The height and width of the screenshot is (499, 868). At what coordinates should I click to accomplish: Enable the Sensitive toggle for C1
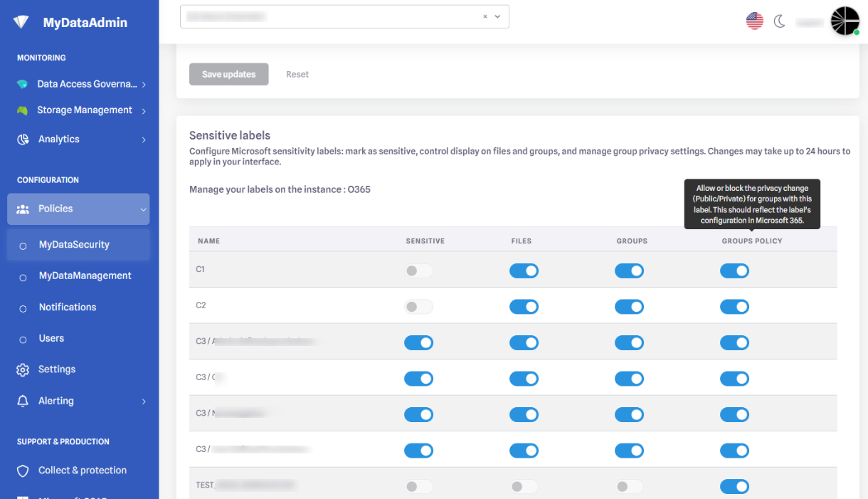[418, 270]
